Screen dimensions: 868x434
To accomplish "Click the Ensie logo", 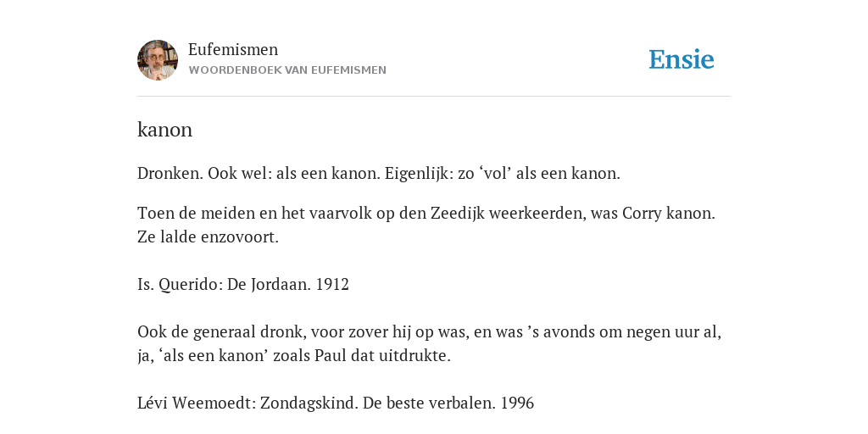I will coord(682,59).
